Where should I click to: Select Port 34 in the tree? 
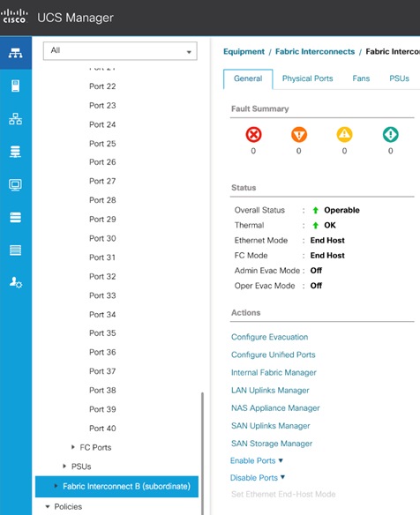coord(102,314)
